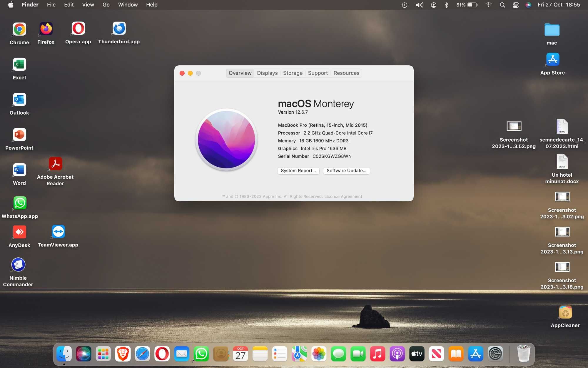Open the volume control in menu bar

click(420, 5)
